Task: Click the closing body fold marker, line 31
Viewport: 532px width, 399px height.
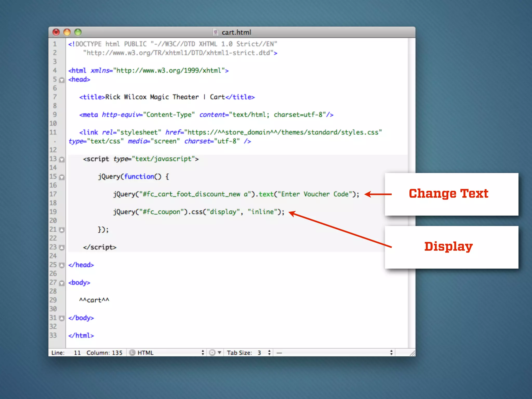Action: pos(62,318)
